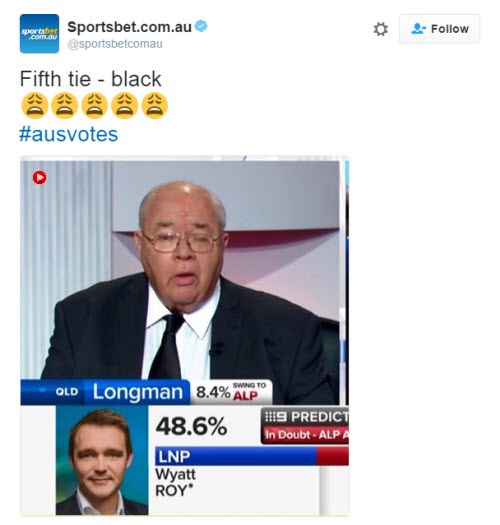Click the Wyatt Roy candidate portrait
Screen dimensions: 500x525
(x=102, y=460)
